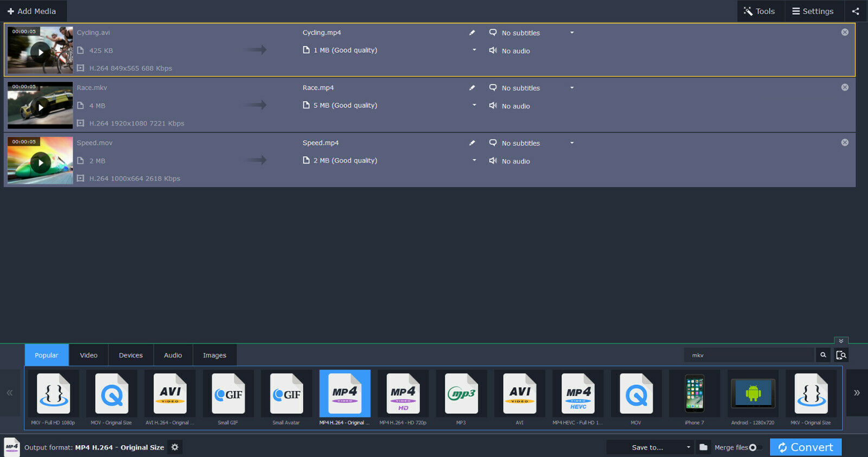868x457 pixels.
Task: Select Small Avatar GIF preset
Action: click(286, 398)
